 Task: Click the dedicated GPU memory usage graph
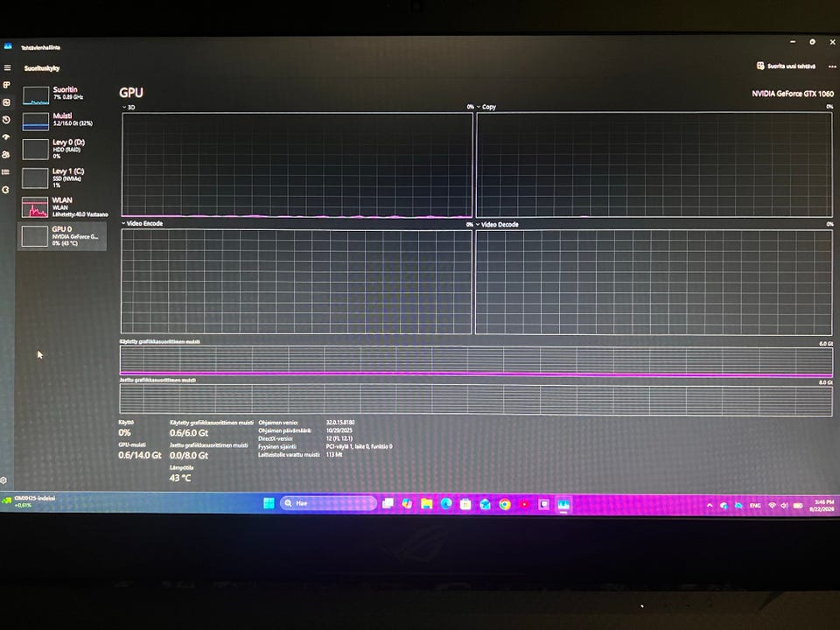[x=476, y=360]
